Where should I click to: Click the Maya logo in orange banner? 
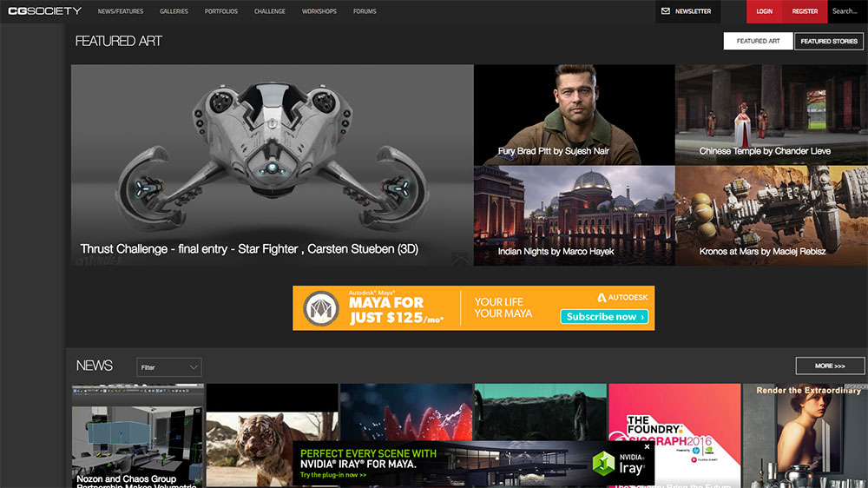click(320, 308)
